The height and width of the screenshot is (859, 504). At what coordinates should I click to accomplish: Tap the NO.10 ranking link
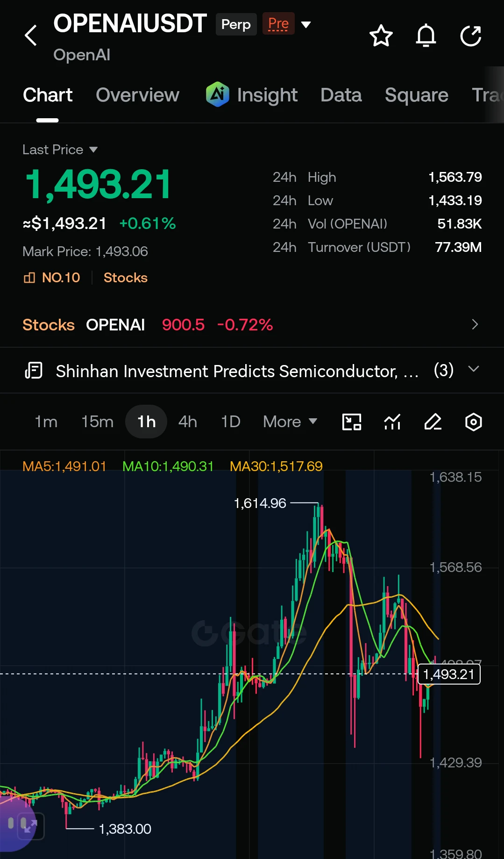52,278
